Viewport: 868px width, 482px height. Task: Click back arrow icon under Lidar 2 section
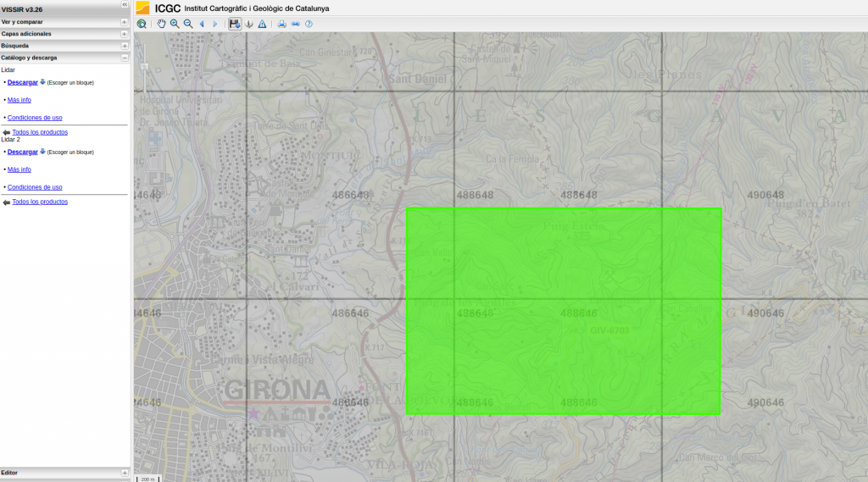click(7, 202)
